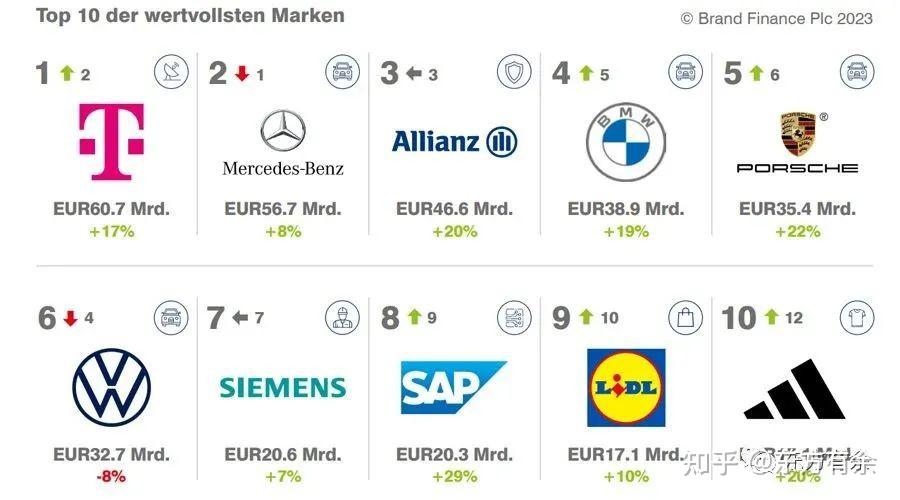The width and height of the screenshot is (900, 500).
Task: Click the SAP blue logo
Action: click(x=453, y=388)
